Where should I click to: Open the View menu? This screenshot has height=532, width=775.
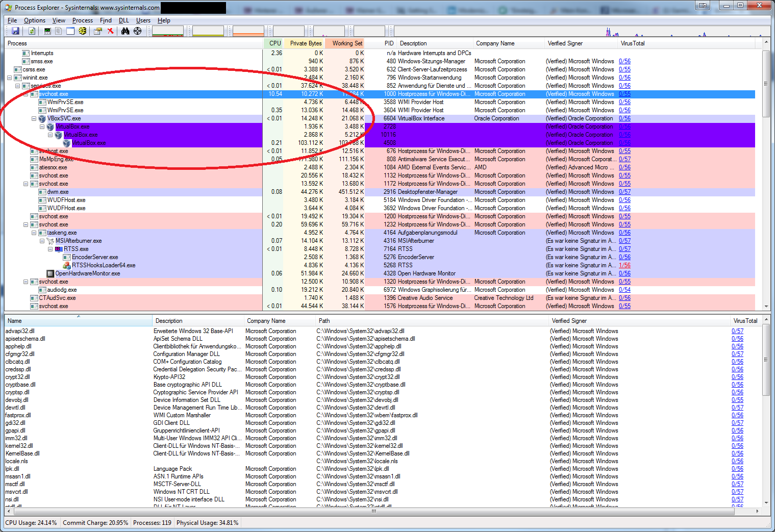59,20
